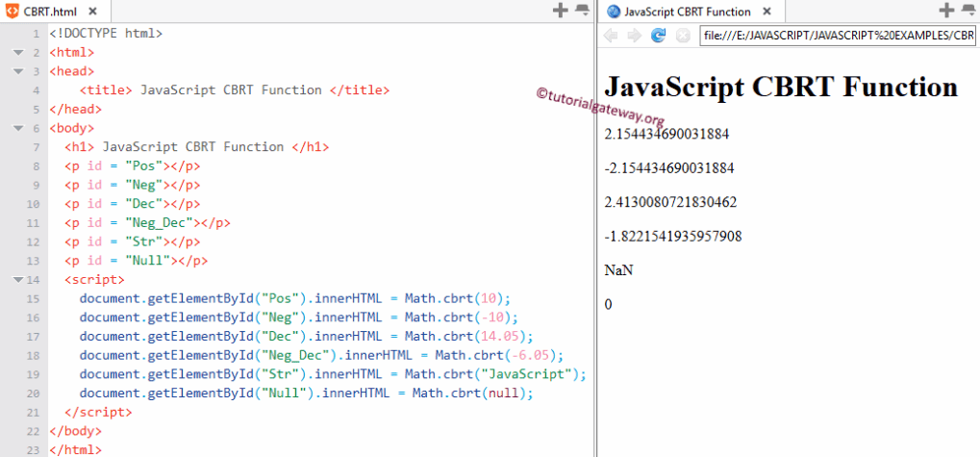Click the closing </html> tag on line 23
This screenshot has height=457, width=980.
(x=75, y=449)
